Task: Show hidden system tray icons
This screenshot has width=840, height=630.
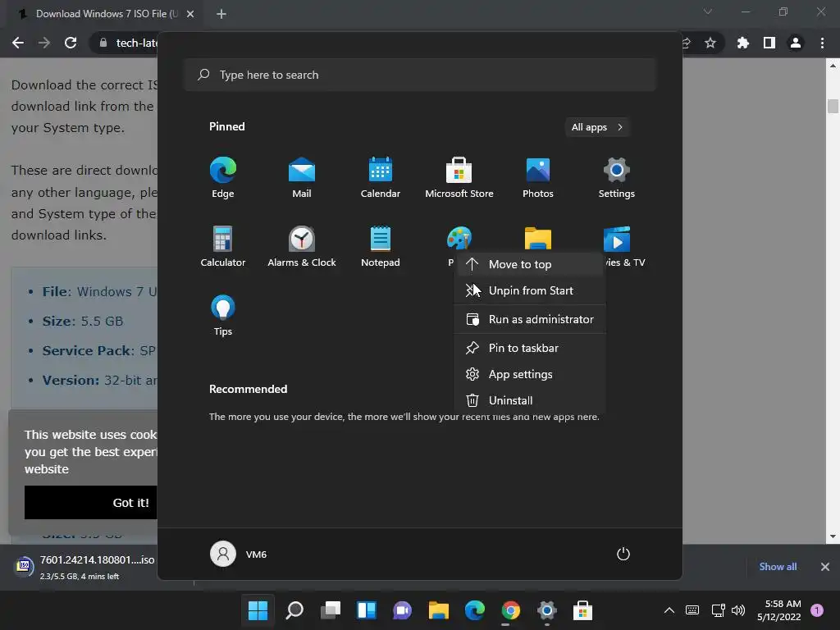Action: [x=669, y=610]
